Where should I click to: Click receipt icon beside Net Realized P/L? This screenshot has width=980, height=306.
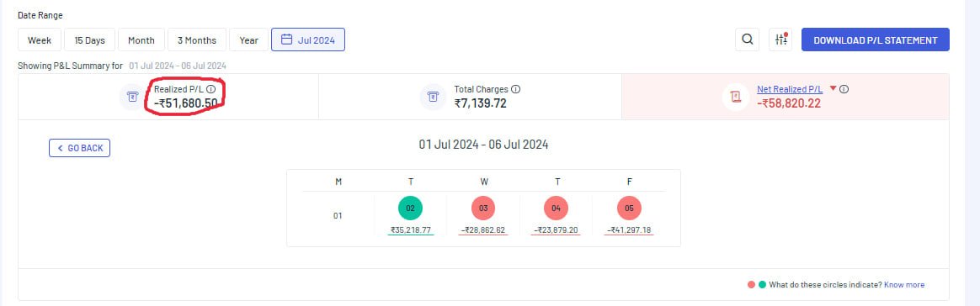(x=736, y=97)
